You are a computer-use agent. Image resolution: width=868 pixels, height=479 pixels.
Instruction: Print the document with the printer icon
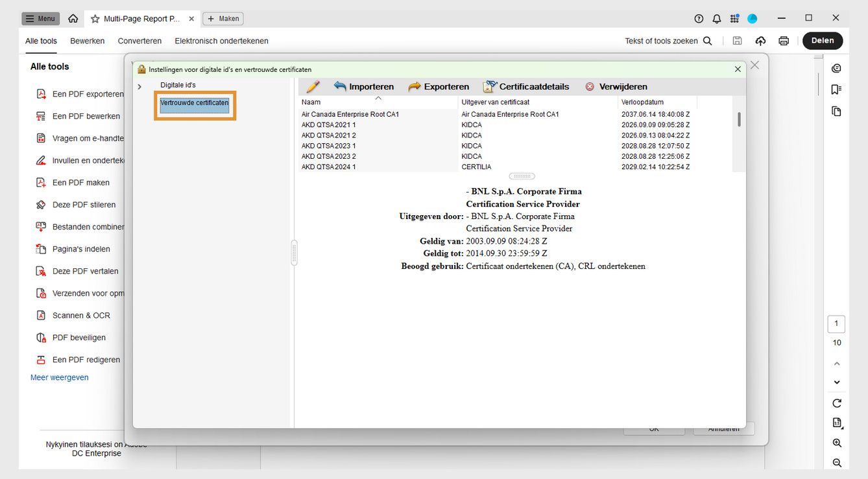(x=784, y=41)
